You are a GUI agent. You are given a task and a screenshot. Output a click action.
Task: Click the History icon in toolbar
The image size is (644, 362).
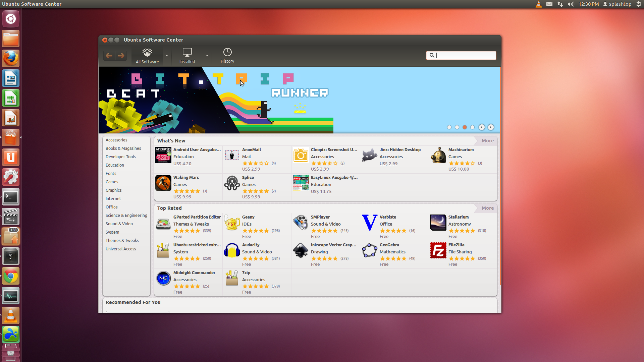point(227,55)
